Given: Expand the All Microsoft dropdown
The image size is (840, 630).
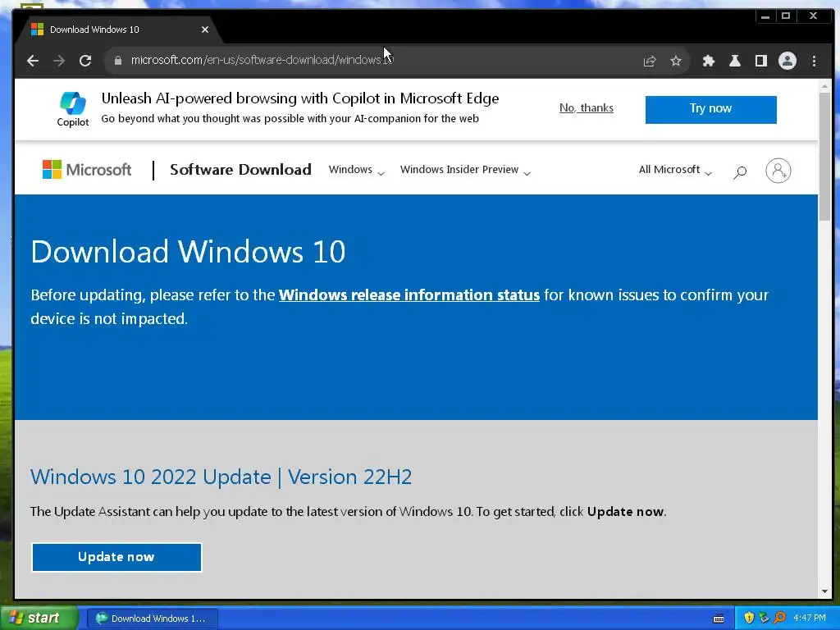Looking at the screenshot, I should point(675,170).
